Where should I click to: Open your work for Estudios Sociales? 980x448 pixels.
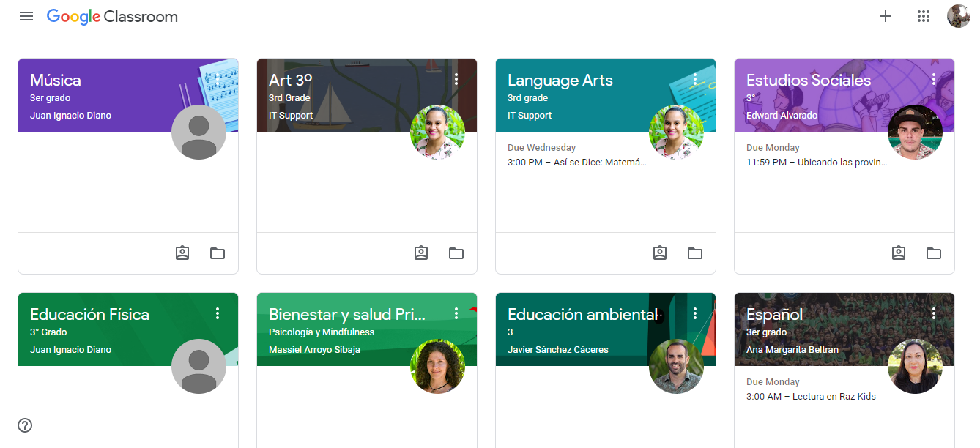(x=899, y=253)
